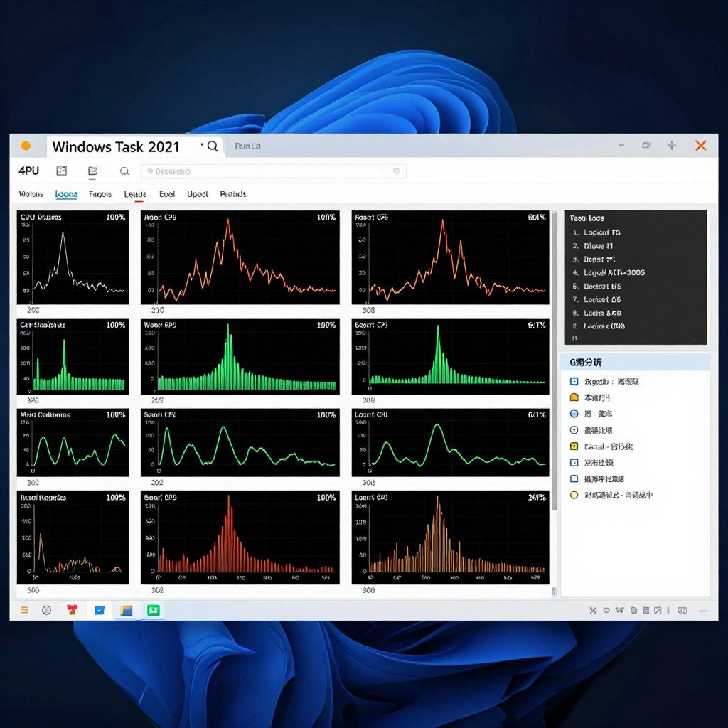Open the red bar graph labeled Soarl
The image size is (728, 728).
click(240, 537)
